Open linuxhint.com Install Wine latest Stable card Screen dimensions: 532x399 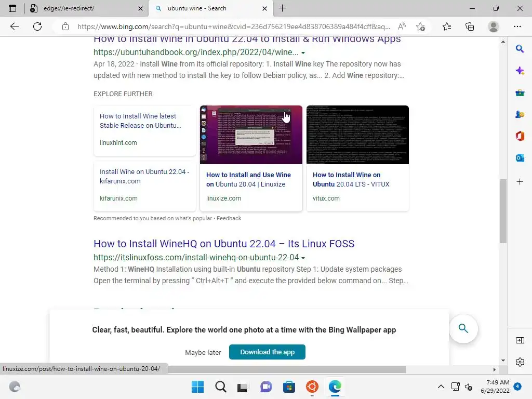coord(144,130)
